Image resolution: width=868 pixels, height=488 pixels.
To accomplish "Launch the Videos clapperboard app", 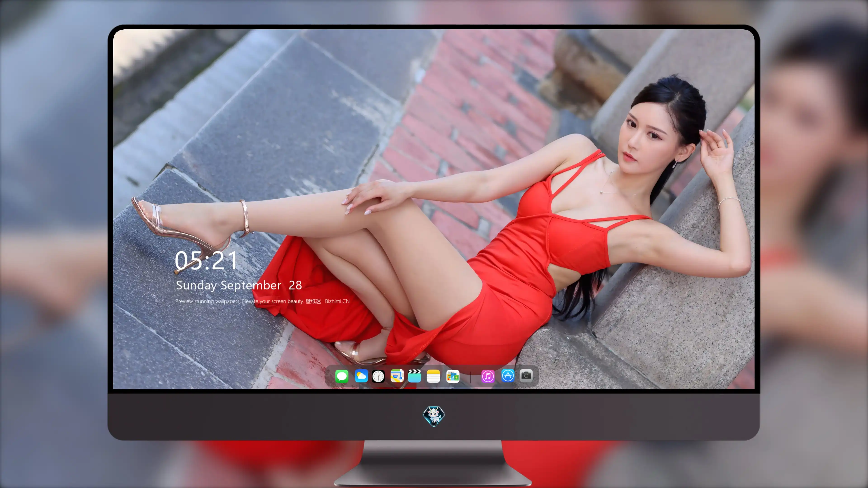I will pyautogui.click(x=415, y=376).
